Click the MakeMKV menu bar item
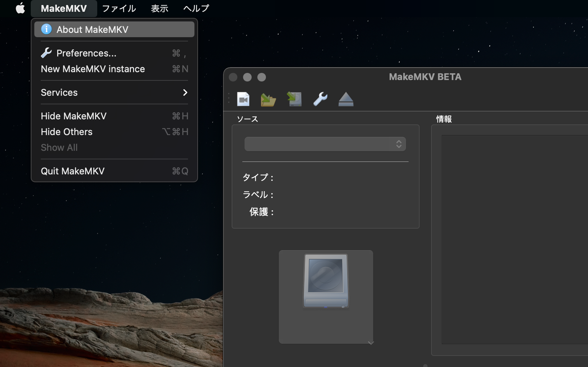 [64, 8]
